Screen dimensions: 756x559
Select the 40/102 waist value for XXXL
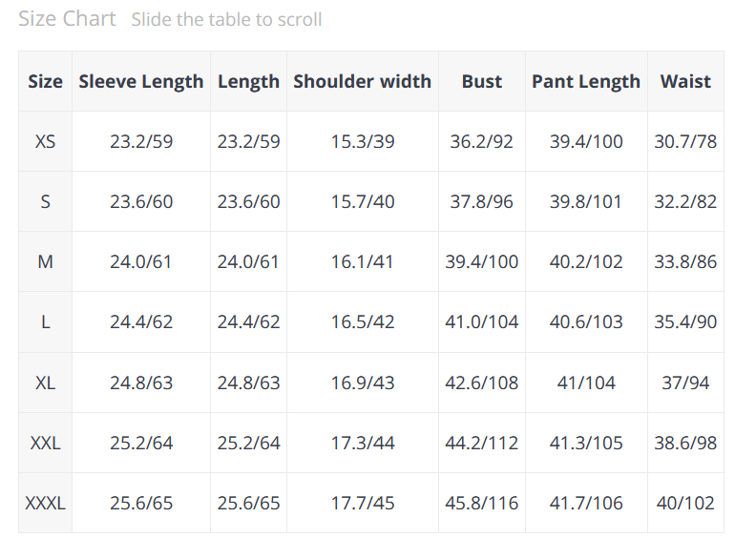pos(685,503)
